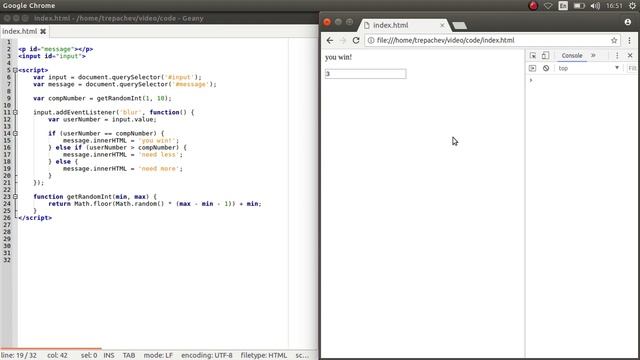Click the forward navigation arrow in Chrome
Viewport: 640px width, 360px height.
click(x=343, y=40)
